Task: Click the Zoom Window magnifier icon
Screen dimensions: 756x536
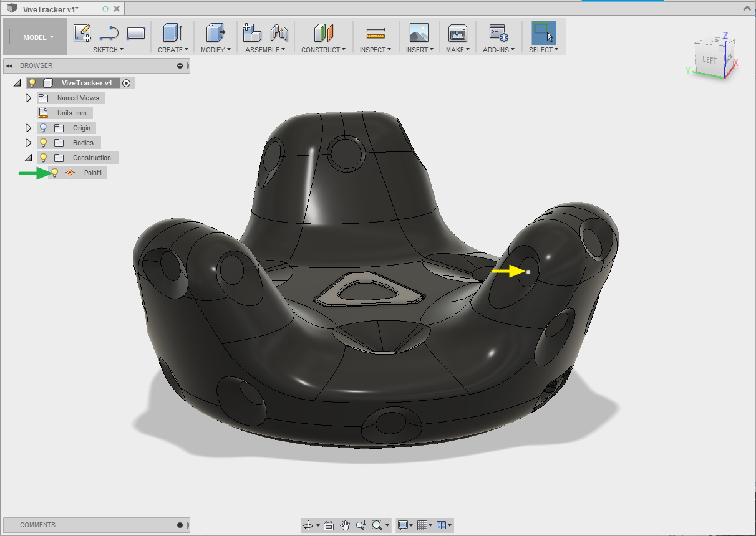Action: (x=377, y=525)
